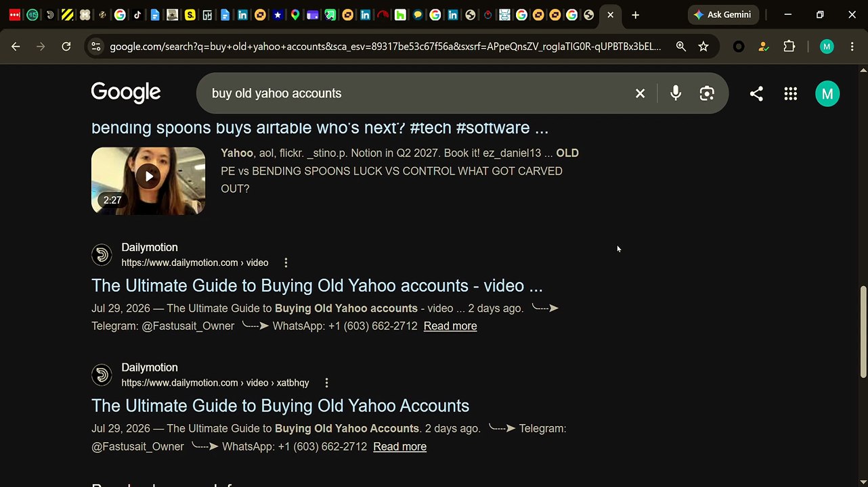Viewport: 868px width, 487px height.
Task: Search by image with Google Lens
Action: [x=707, y=93]
